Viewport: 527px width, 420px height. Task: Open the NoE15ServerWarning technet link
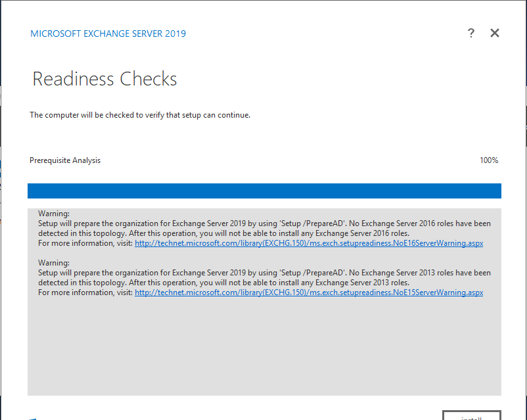tap(309, 292)
